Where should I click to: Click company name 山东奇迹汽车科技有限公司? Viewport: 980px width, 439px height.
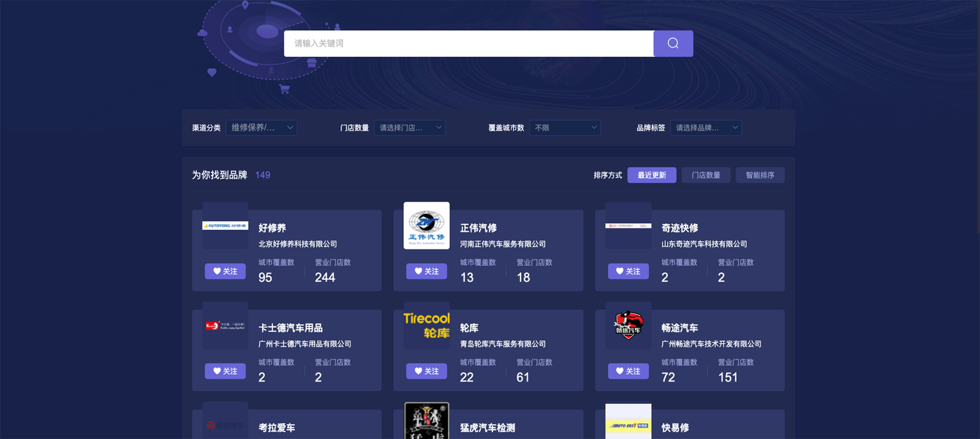tap(704, 244)
